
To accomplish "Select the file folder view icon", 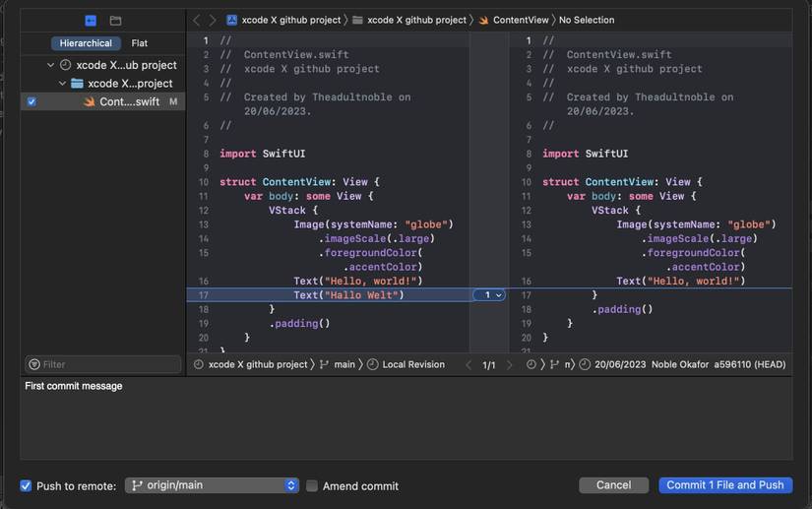I will point(115,21).
